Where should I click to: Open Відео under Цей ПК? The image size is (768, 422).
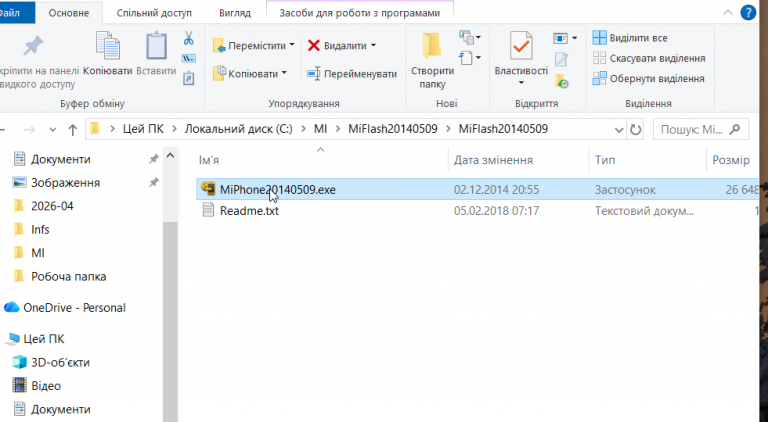pyautogui.click(x=46, y=386)
